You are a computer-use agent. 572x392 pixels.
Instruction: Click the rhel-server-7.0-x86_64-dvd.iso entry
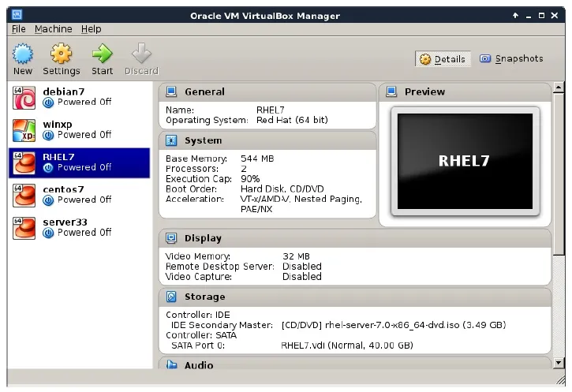tap(394, 325)
